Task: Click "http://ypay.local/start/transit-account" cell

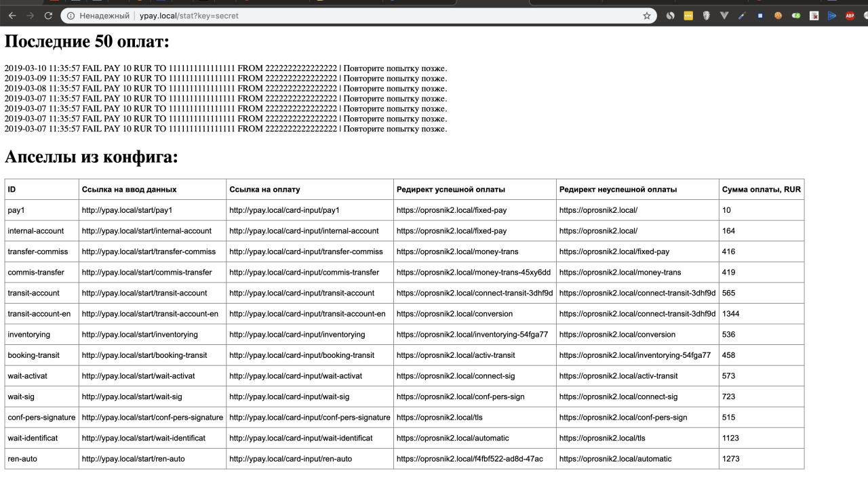Action: coord(153,293)
